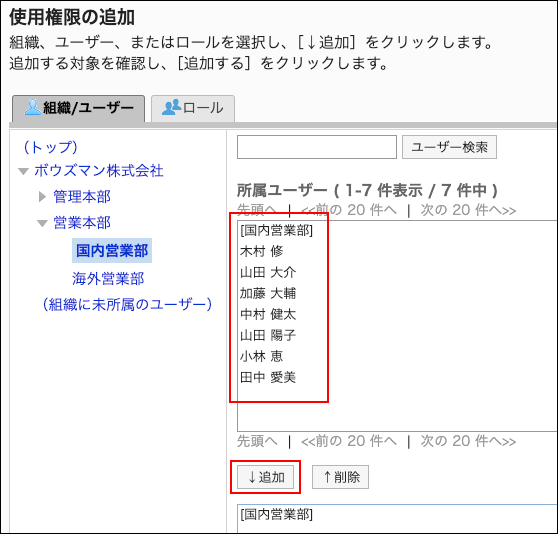The image size is (558, 534).
Task: Select [国内營業部] entry in the lower added list
Action: pos(277,514)
